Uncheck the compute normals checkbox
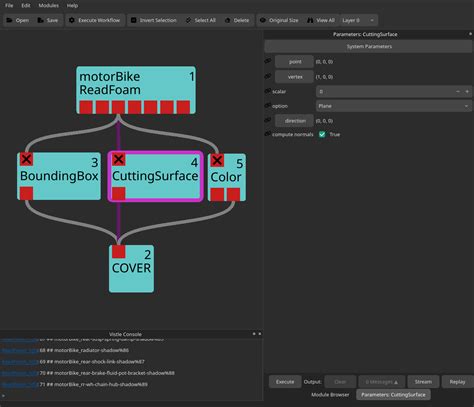 pos(322,134)
